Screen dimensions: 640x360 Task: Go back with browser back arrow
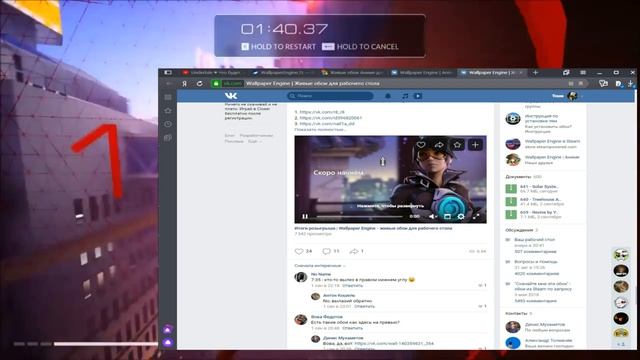coord(169,83)
